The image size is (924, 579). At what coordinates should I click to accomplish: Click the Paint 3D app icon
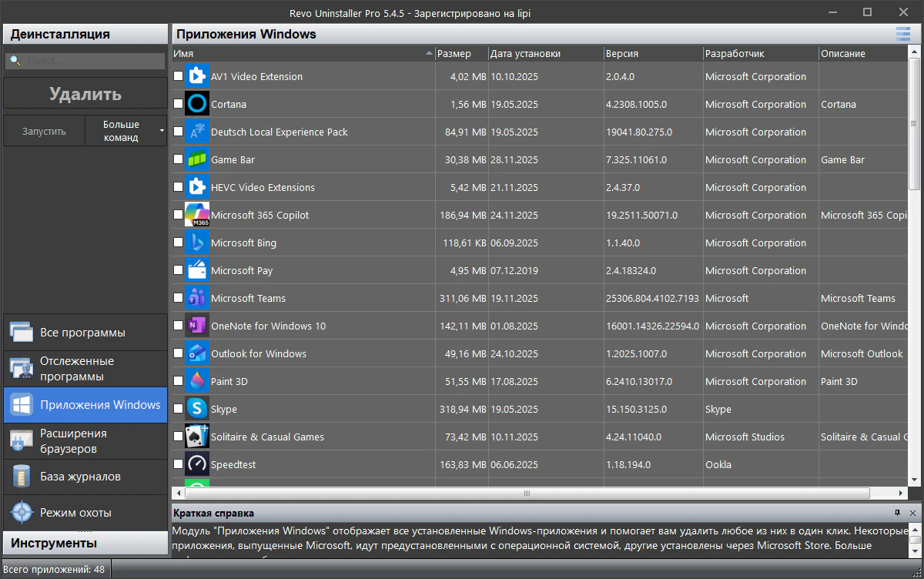197,381
